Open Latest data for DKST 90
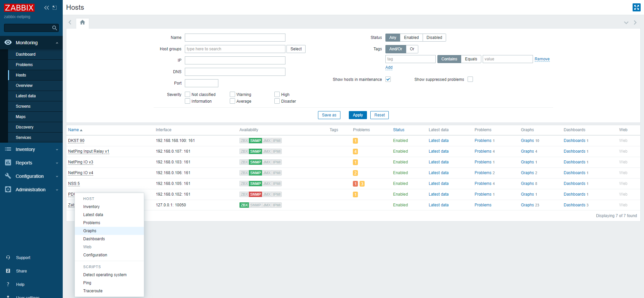 click(438, 141)
